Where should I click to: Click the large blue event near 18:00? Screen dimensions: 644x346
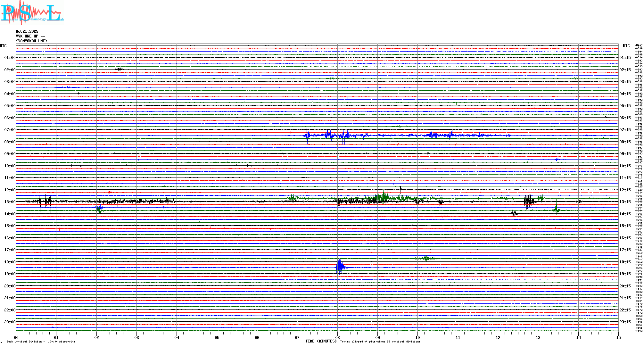(x=339, y=267)
